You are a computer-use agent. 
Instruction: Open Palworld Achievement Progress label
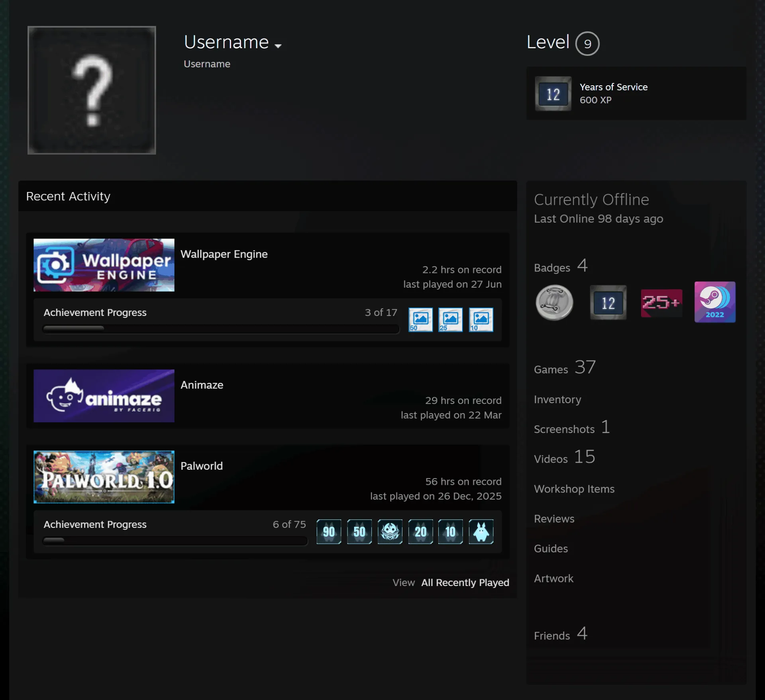pyautogui.click(x=95, y=524)
